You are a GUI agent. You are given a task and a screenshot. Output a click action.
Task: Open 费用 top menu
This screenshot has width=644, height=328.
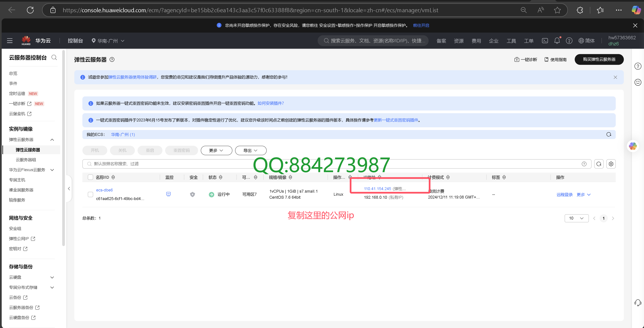tap(476, 41)
